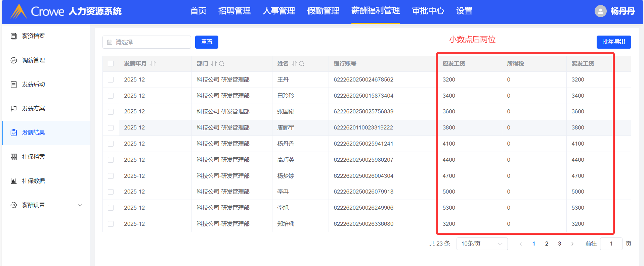Open the 部门 column search icon
The height and width of the screenshot is (266, 644).
pos(221,63)
